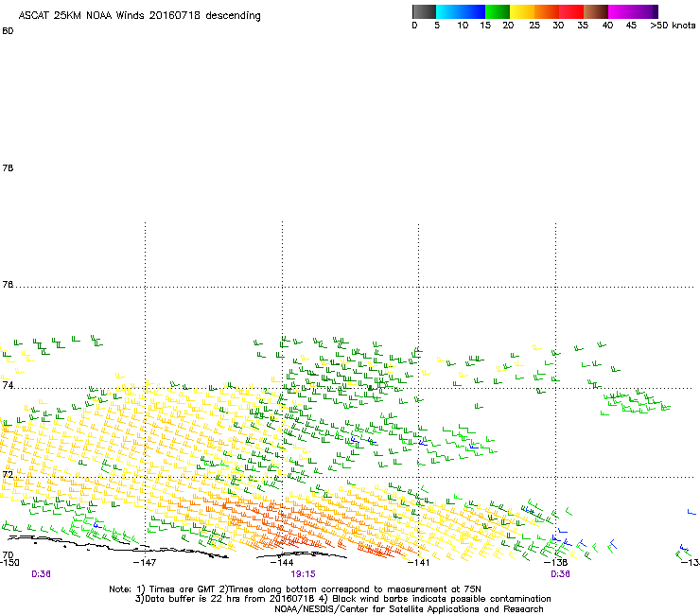This screenshot has height=615, width=700.
Task: Click the NOAA/NESDIS Center for Satellite Applications credit
Action: tap(409, 609)
